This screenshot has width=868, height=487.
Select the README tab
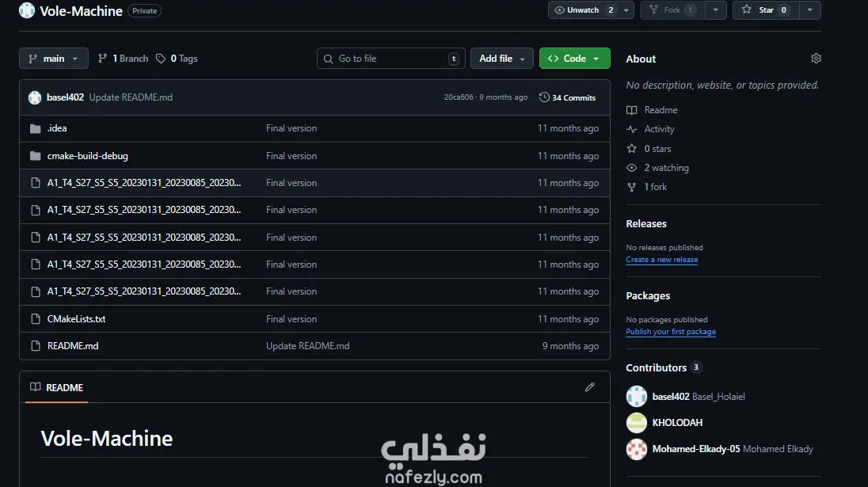56,387
